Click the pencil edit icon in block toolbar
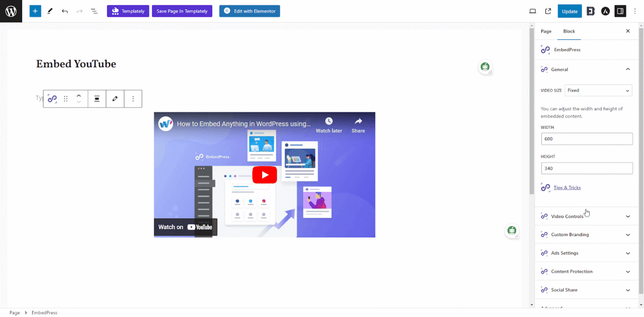Screen dimensions: 644x317 click(x=115, y=99)
